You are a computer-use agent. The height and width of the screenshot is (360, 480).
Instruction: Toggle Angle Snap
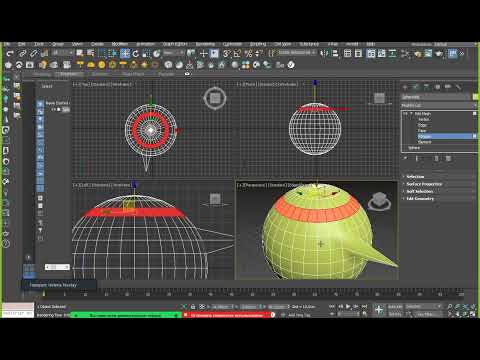pos(237,53)
